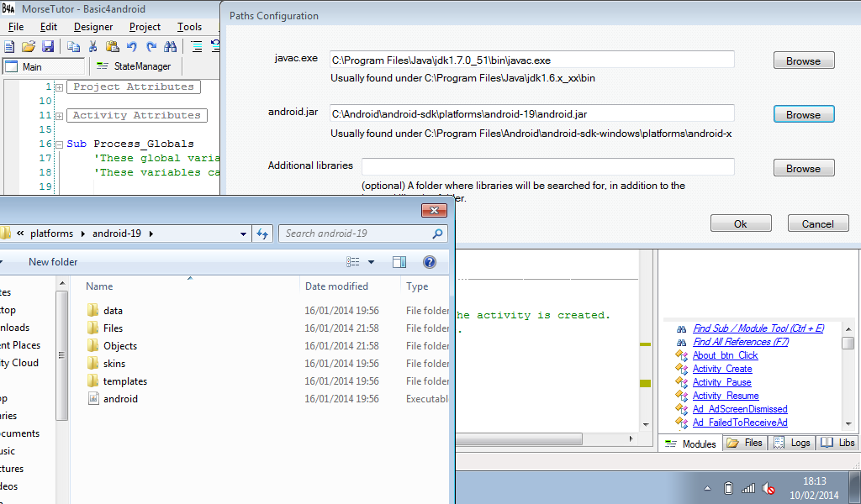Select the Modules tab
The width and height of the screenshot is (861, 504).
pyautogui.click(x=691, y=444)
